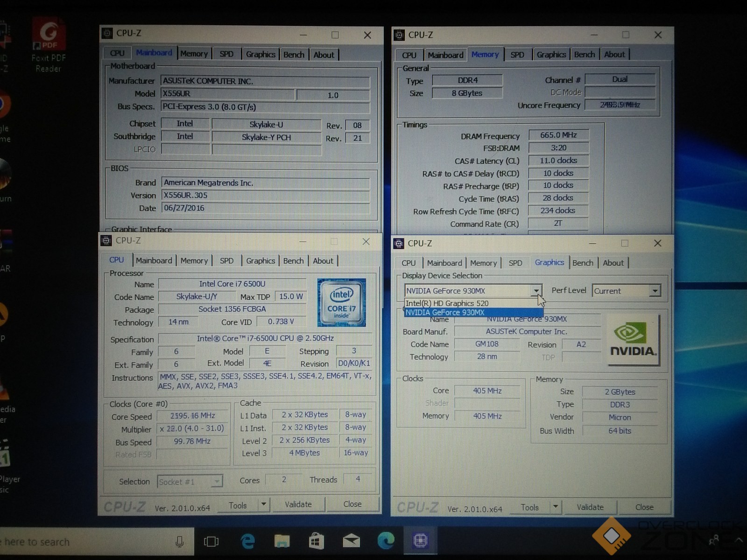Click Tools button in Graphics window
This screenshot has width=747, height=560.
(530, 507)
